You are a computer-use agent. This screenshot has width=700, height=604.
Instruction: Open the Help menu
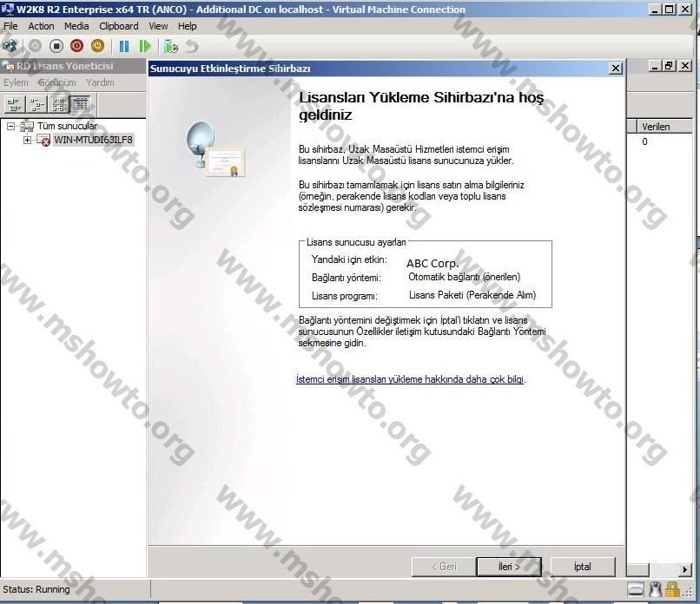(187, 26)
